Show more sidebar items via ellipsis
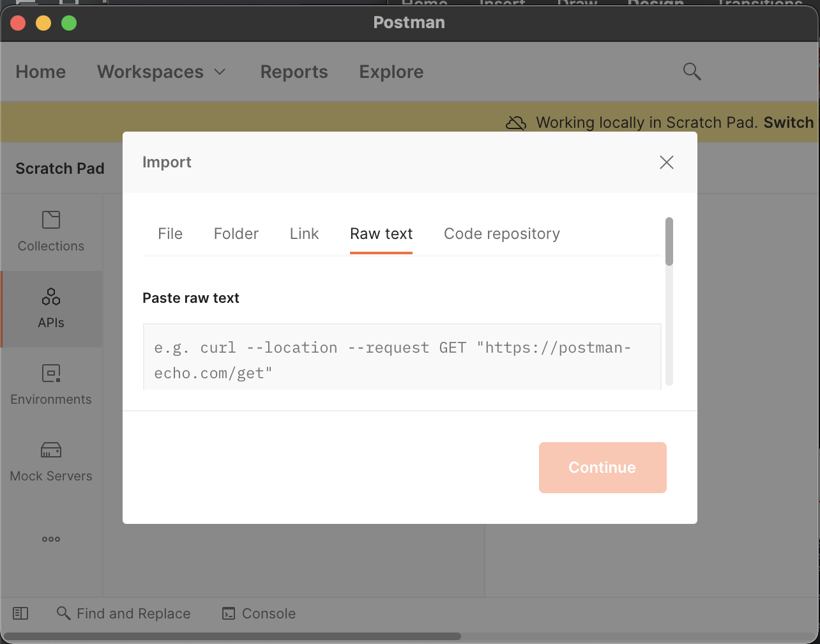The image size is (820, 644). pyautogui.click(x=51, y=539)
